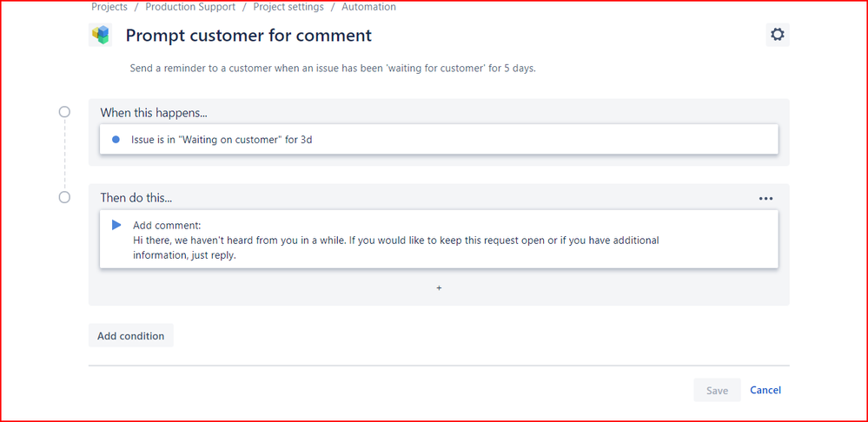Go to the Projects breadcrumb
The width and height of the screenshot is (868, 422).
[x=109, y=7]
